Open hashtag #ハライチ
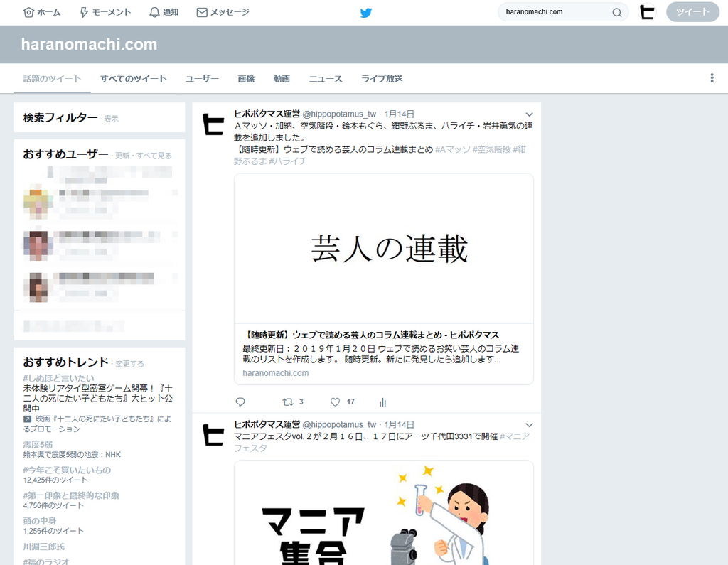This screenshot has width=728, height=565. coord(288,161)
